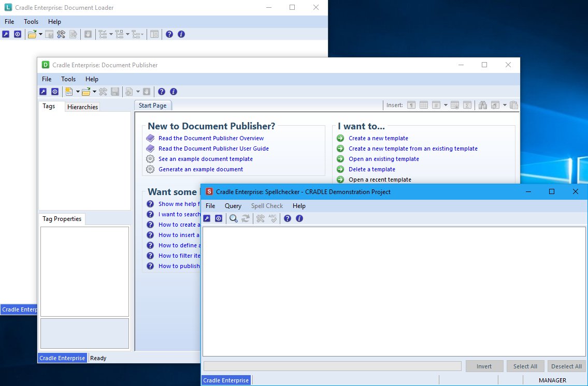Select the Start Page tab
588x386 pixels.
pyautogui.click(x=153, y=106)
